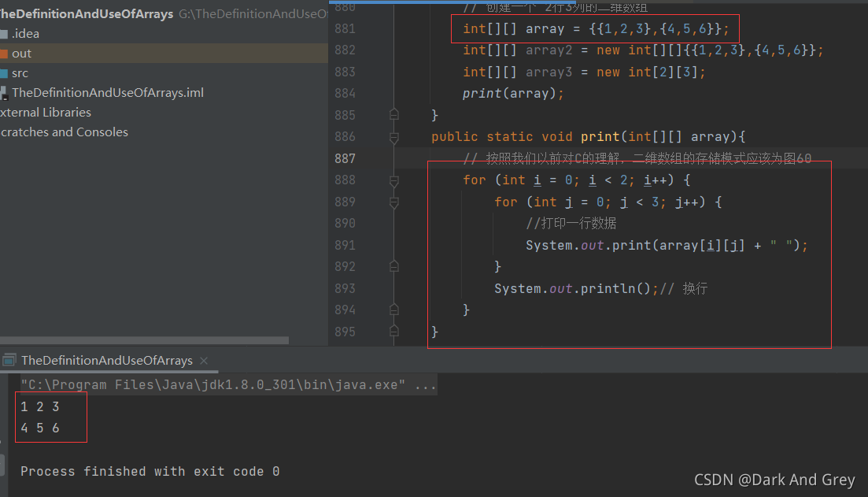Click the inner 'for (int j = 0' statement
The height and width of the screenshot is (497, 868).
608,202
